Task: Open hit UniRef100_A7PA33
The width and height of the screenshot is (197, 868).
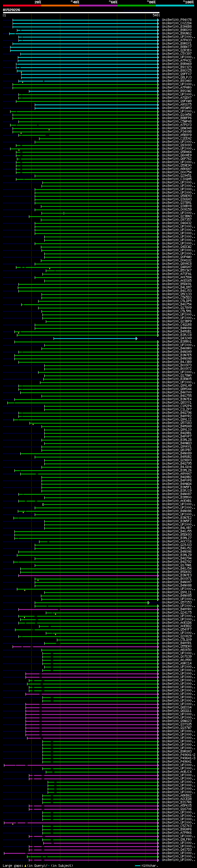Action: 177,40
